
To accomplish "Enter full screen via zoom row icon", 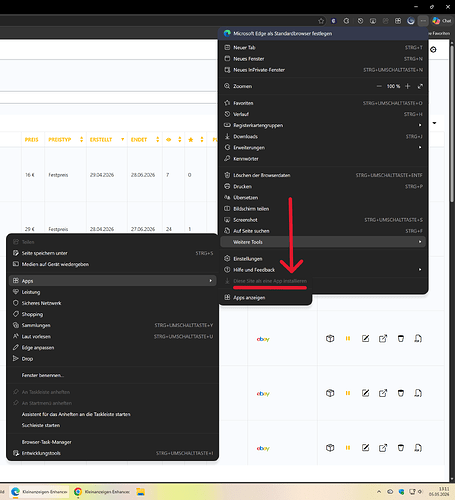I will coord(420,86).
